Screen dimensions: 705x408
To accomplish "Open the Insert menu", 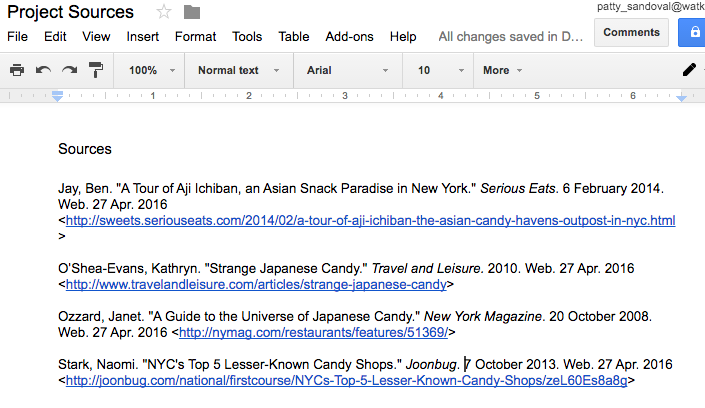I will 143,36.
